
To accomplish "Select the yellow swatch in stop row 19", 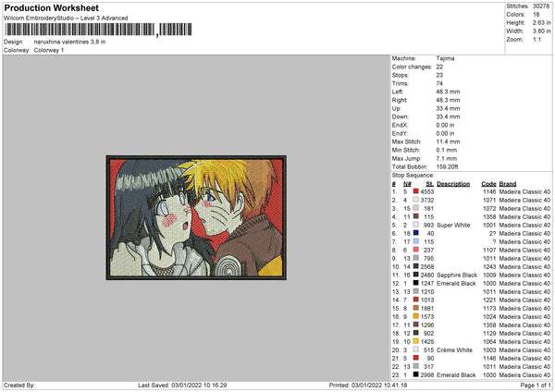I will pos(416,341).
